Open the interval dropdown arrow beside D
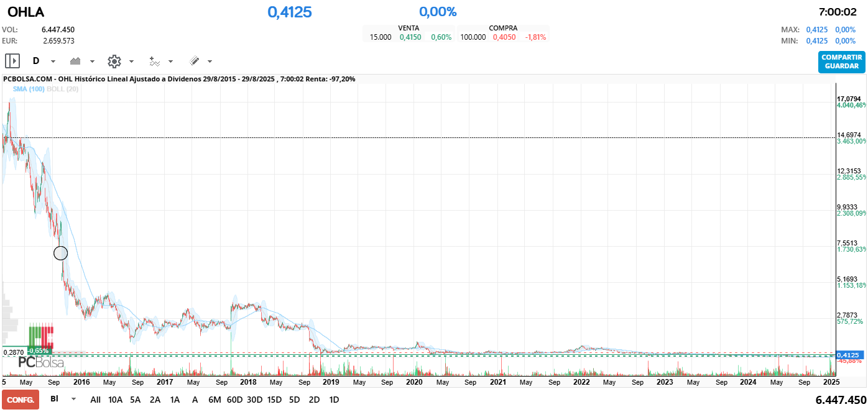This screenshot has height=412, width=868. tap(53, 62)
